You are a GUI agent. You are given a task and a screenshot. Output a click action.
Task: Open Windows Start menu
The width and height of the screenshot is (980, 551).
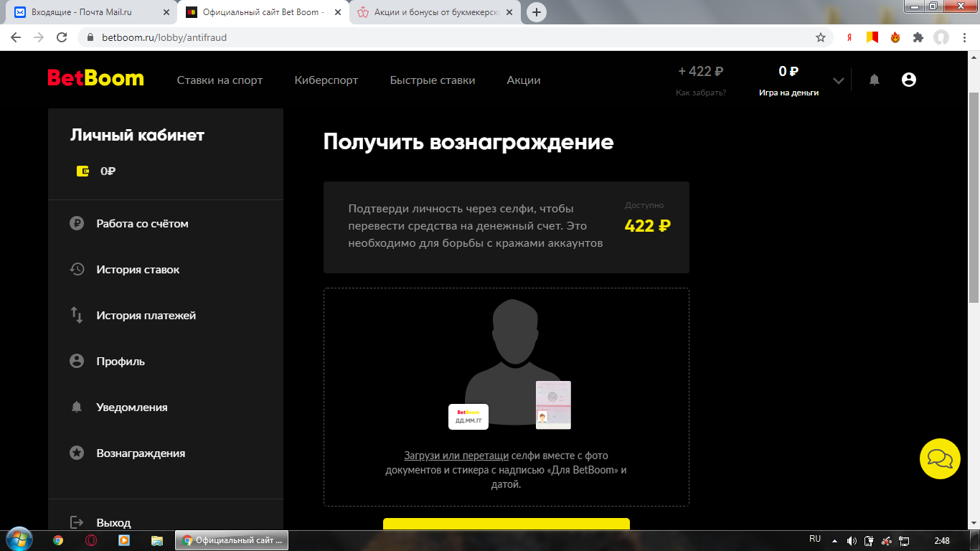19,540
